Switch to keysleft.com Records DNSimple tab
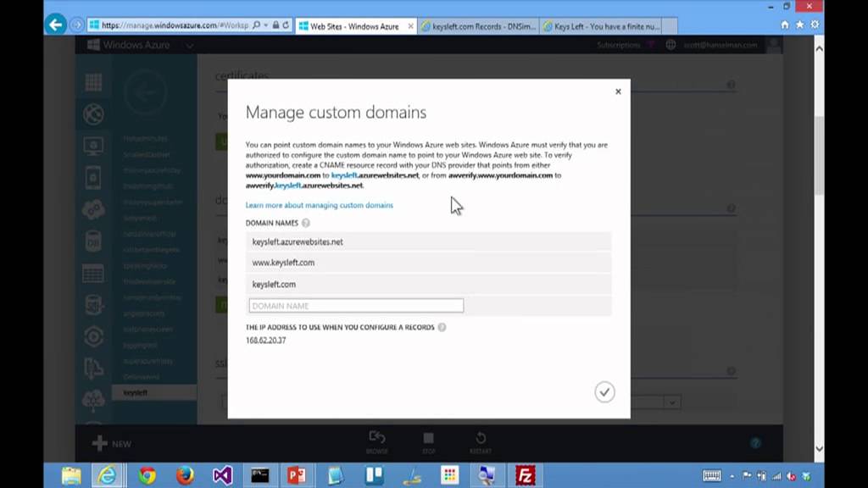 pyautogui.click(x=479, y=26)
